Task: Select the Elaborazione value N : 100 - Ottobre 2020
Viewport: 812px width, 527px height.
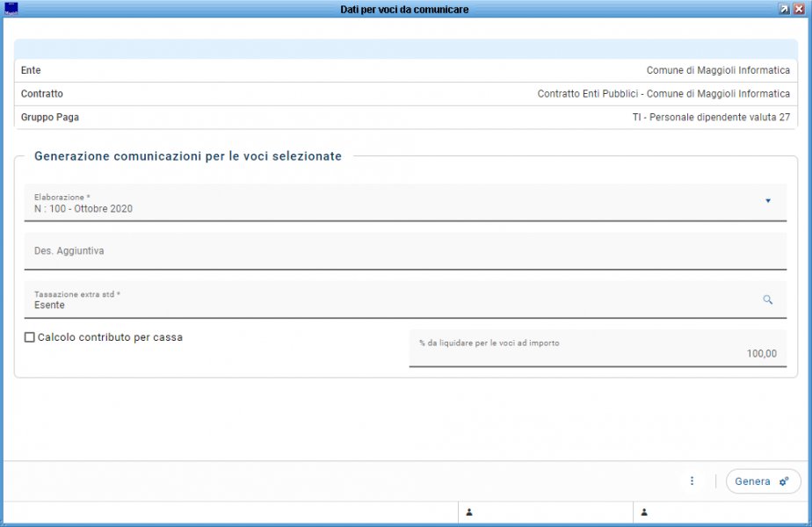Action: 83,209
